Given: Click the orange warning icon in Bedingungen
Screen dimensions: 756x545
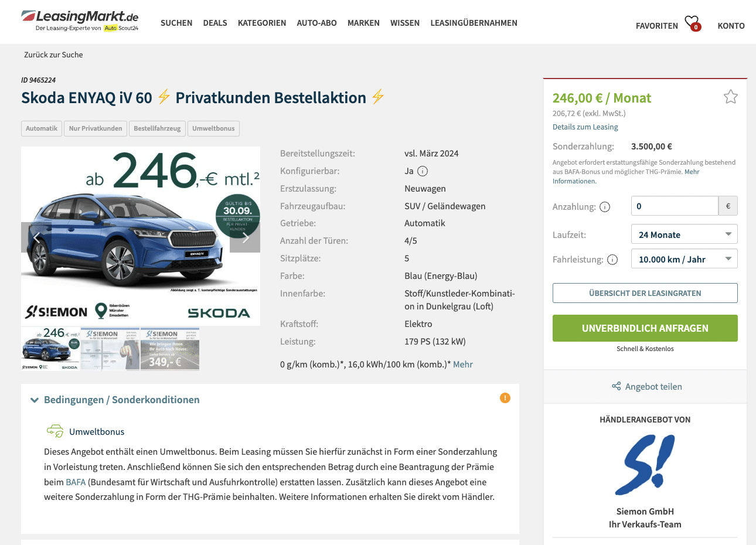Looking at the screenshot, I should pos(505,398).
